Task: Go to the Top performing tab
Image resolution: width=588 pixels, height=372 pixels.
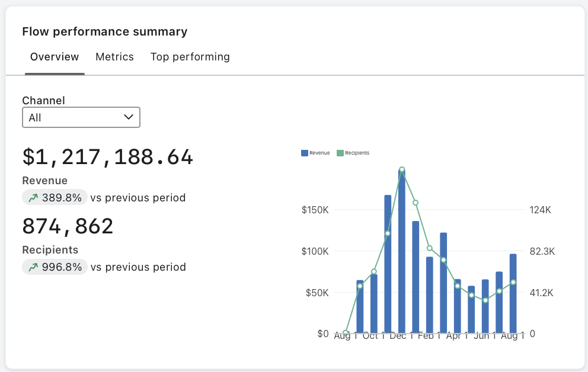Action: 190,57
